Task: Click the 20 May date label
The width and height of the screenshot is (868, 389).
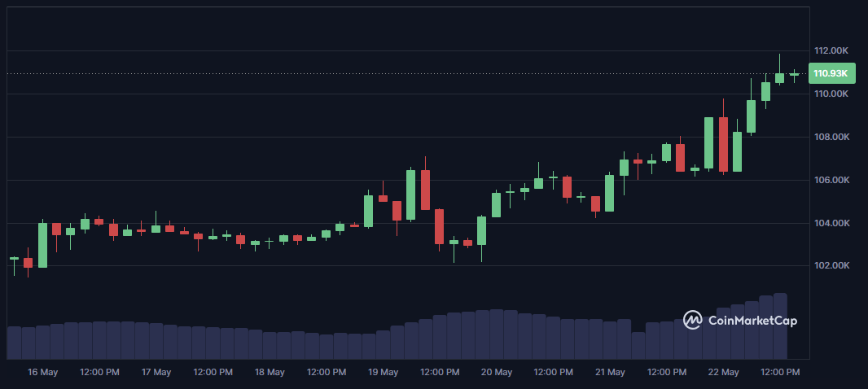Action: click(x=497, y=373)
